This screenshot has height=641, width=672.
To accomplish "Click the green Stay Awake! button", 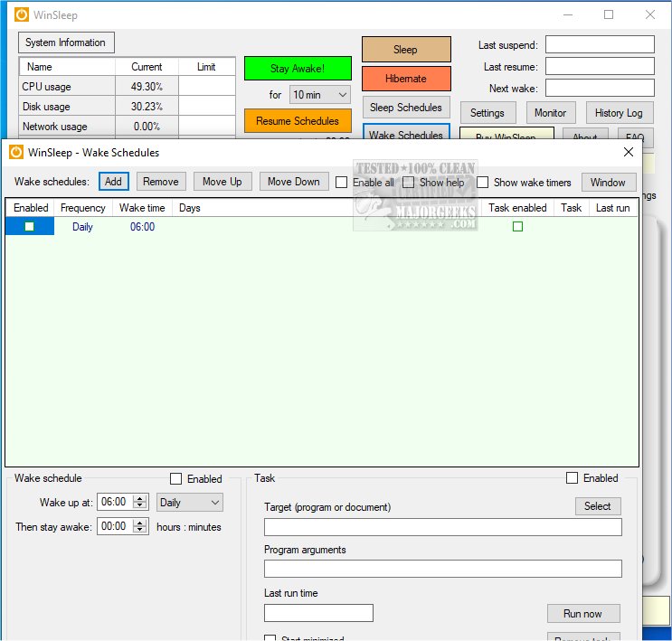I will (298, 69).
